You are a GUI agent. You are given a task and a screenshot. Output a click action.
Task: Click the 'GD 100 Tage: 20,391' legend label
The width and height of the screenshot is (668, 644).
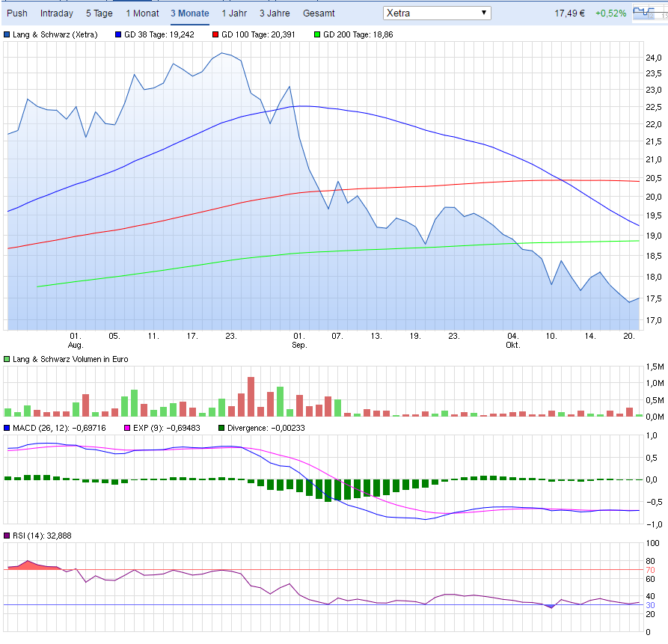[x=258, y=34]
